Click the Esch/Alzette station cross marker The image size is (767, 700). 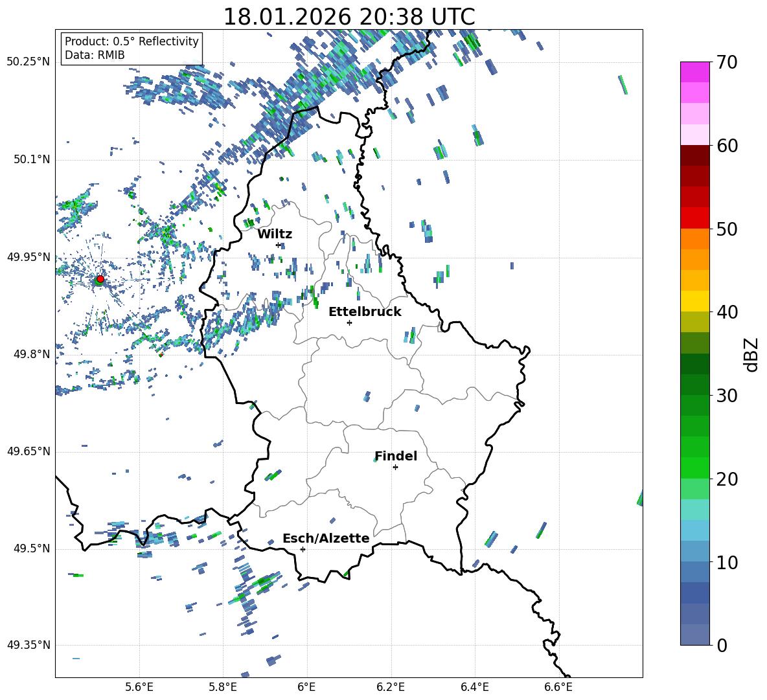point(303,549)
